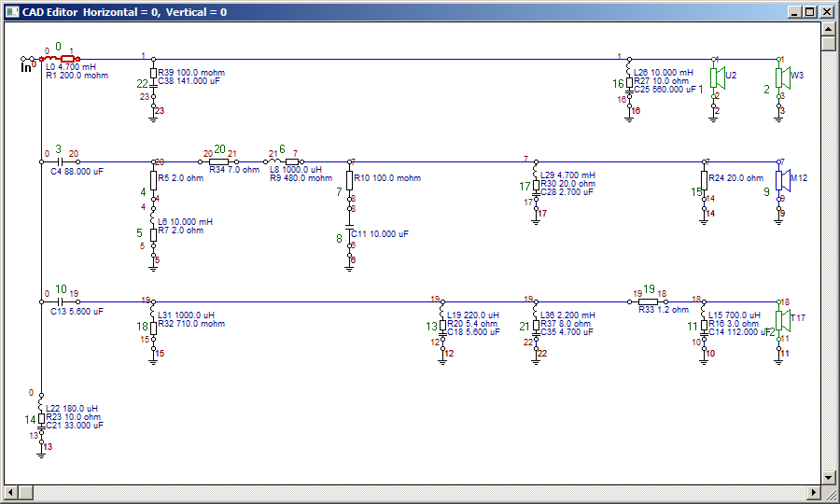Maximize the CAD Editor window
Viewport: 840px width, 504px height.
click(810, 12)
